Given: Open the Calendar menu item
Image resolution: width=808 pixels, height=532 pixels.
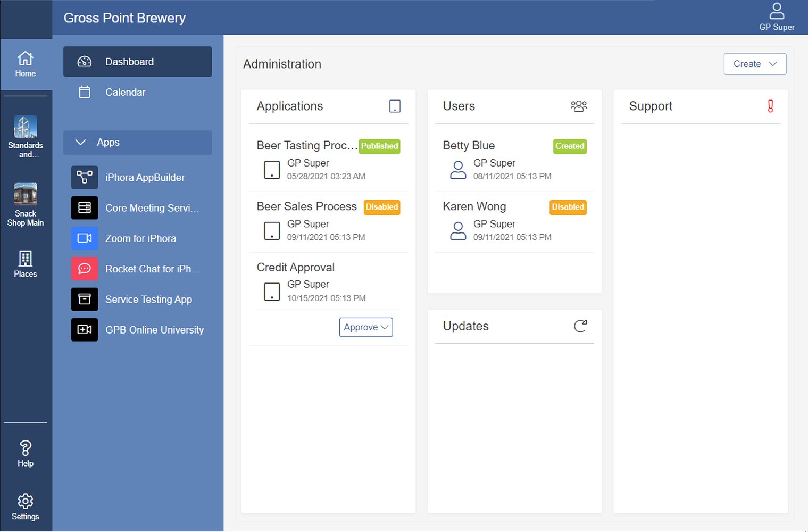Looking at the screenshot, I should (125, 92).
